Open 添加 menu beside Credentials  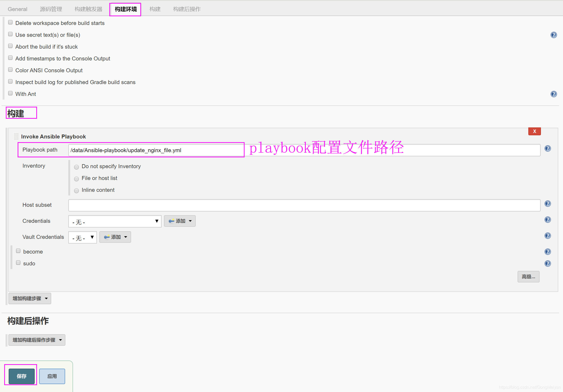(180, 221)
